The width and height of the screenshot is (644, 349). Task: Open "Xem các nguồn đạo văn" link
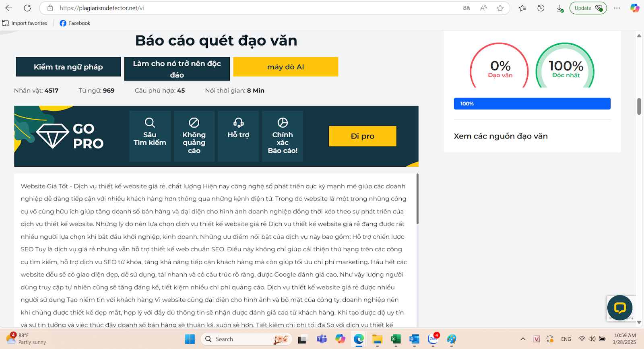[501, 136]
